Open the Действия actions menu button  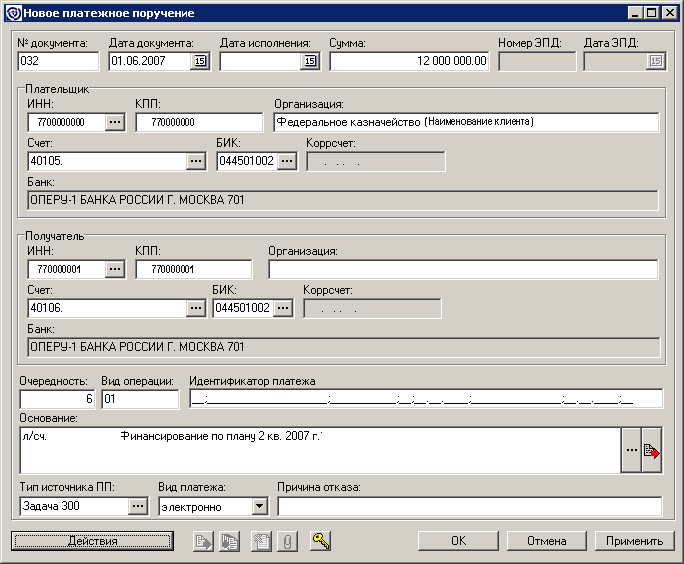click(x=92, y=541)
